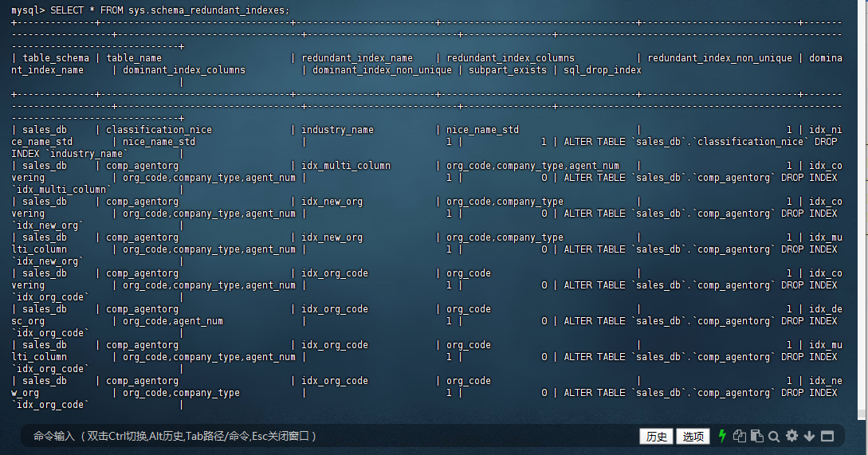Click the org_code,agent_num dominant columns cell
The width and height of the screenshot is (868, 455).
click(x=173, y=321)
